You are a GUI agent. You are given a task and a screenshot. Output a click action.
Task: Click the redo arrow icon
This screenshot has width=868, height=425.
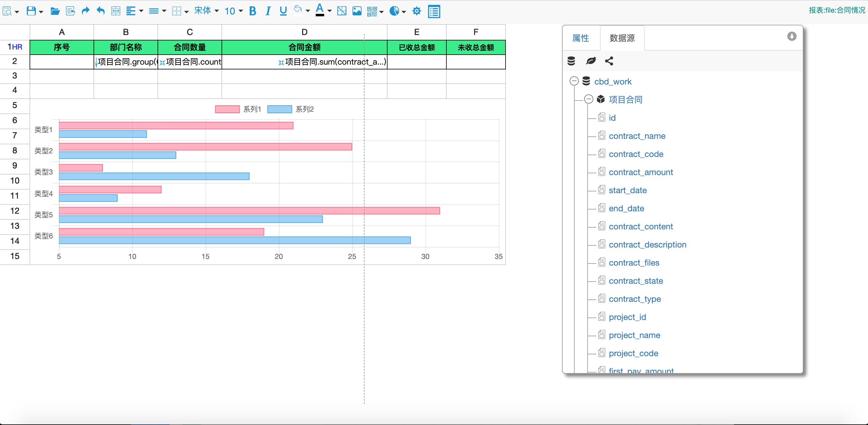click(x=86, y=11)
